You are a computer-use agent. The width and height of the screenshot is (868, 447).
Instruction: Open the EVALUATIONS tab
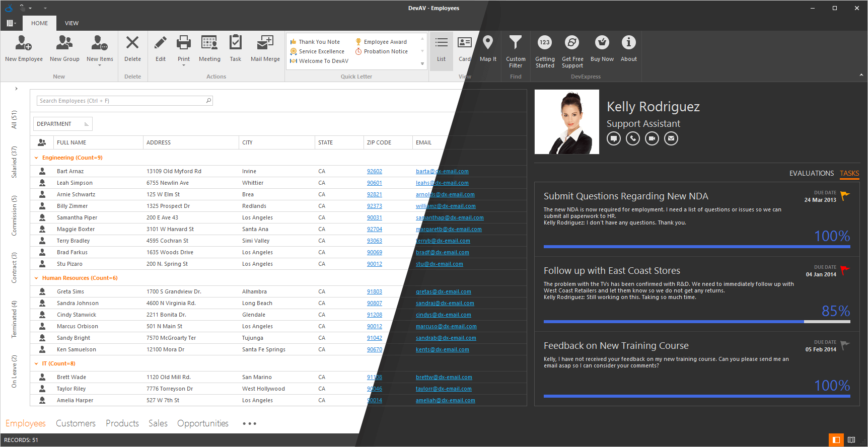(811, 173)
